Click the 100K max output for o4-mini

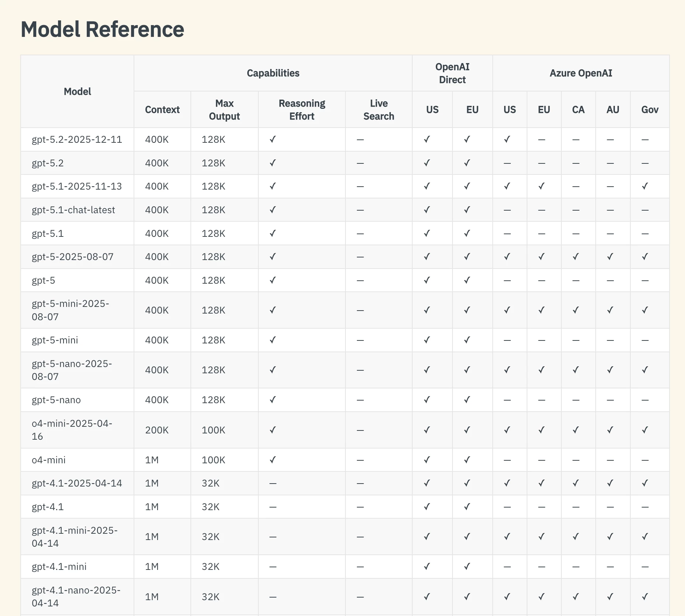click(213, 460)
